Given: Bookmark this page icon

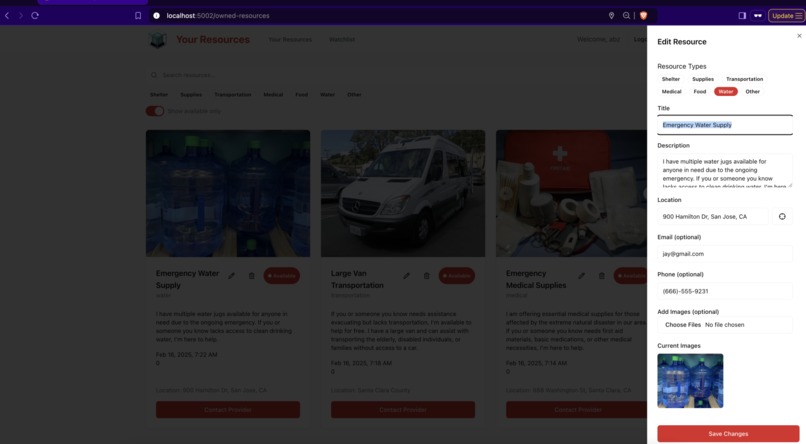Looking at the screenshot, I should click(138, 15).
